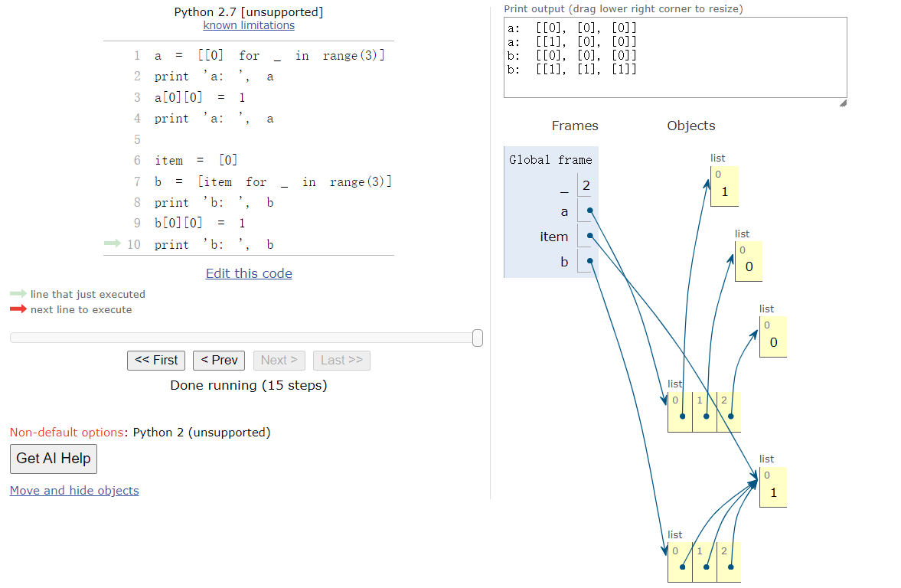Click the execution step slider handle
901x588 pixels.
pos(478,338)
